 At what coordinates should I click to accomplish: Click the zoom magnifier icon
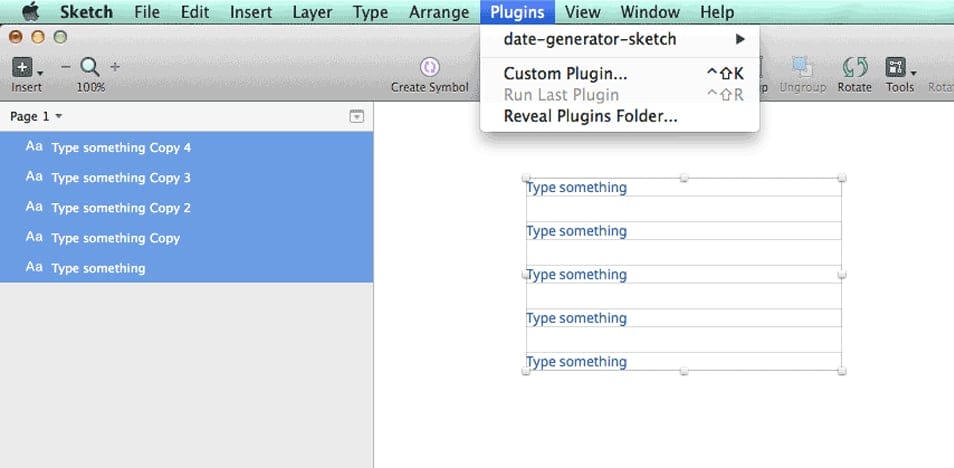pyautogui.click(x=90, y=67)
